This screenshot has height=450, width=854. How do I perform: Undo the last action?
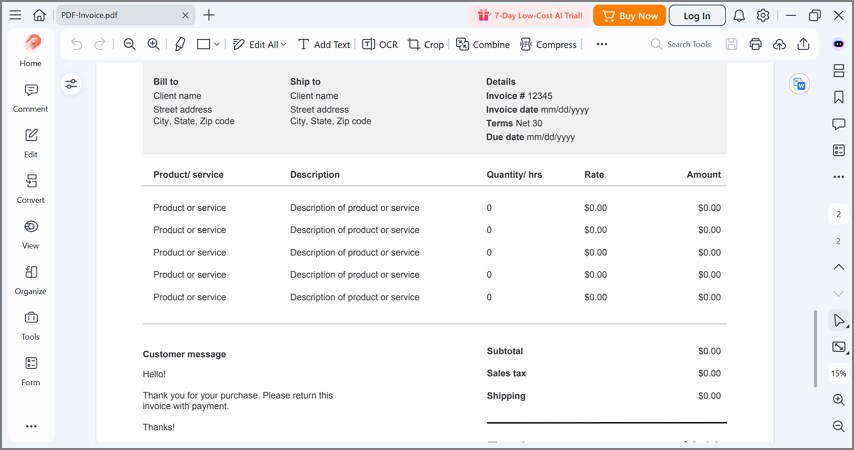tap(77, 44)
